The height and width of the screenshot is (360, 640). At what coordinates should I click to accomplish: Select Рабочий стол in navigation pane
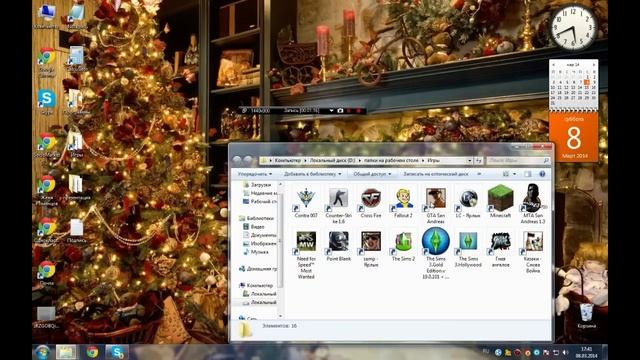pyautogui.click(x=260, y=202)
